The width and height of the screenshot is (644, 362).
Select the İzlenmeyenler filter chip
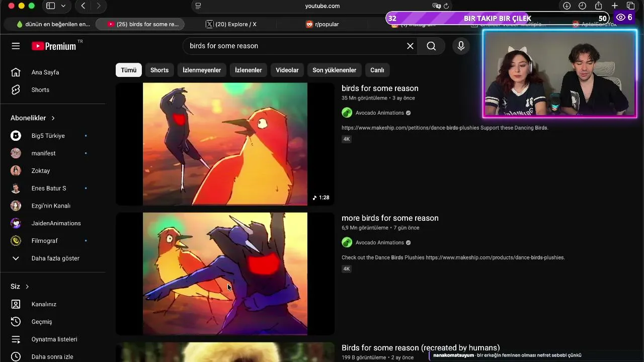tap(202, 70)
